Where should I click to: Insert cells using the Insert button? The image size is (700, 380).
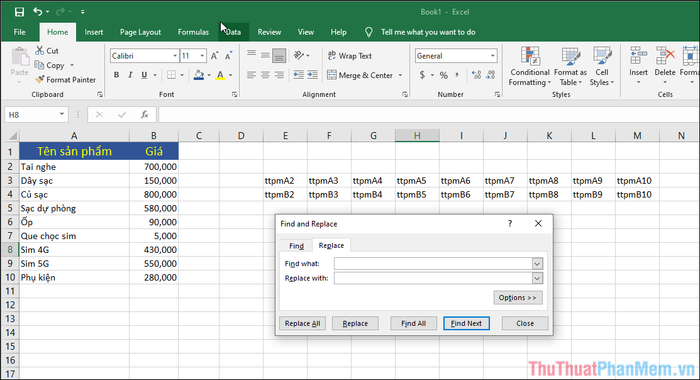(x=638, y=66)
